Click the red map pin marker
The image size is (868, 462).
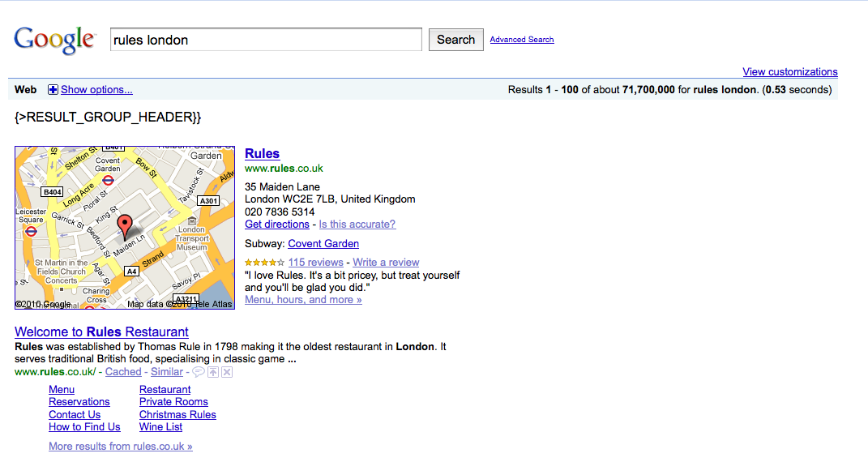click(124, 225)
